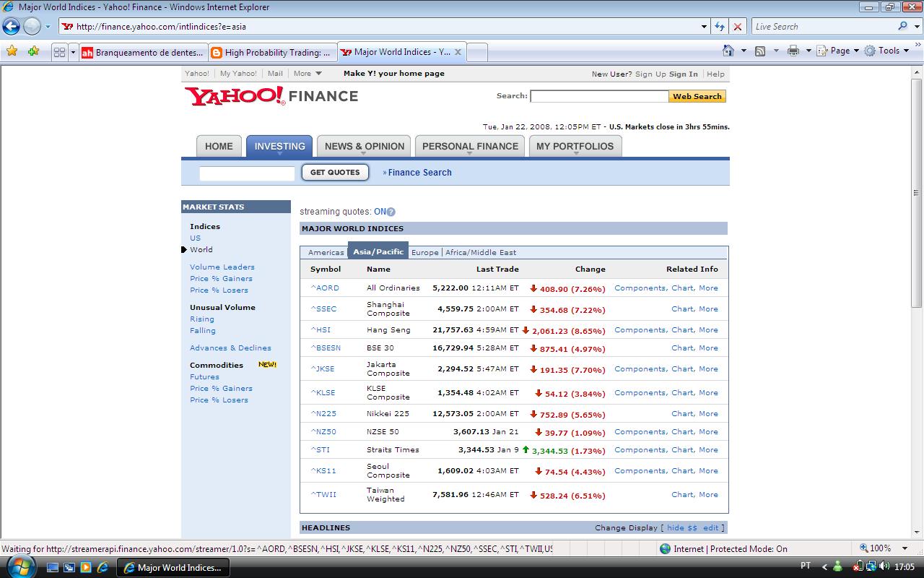Open the ^HSI symbol link
924x578 pixels.
pos(320,329)
